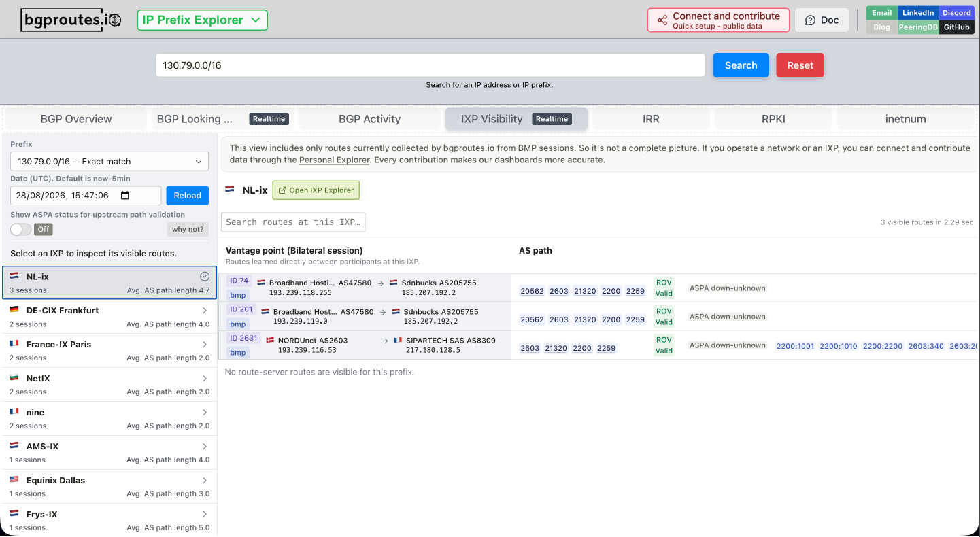980x537 pixels.
Task: Open IXP Explorer for NL-ix
Action: coord(316,190)
